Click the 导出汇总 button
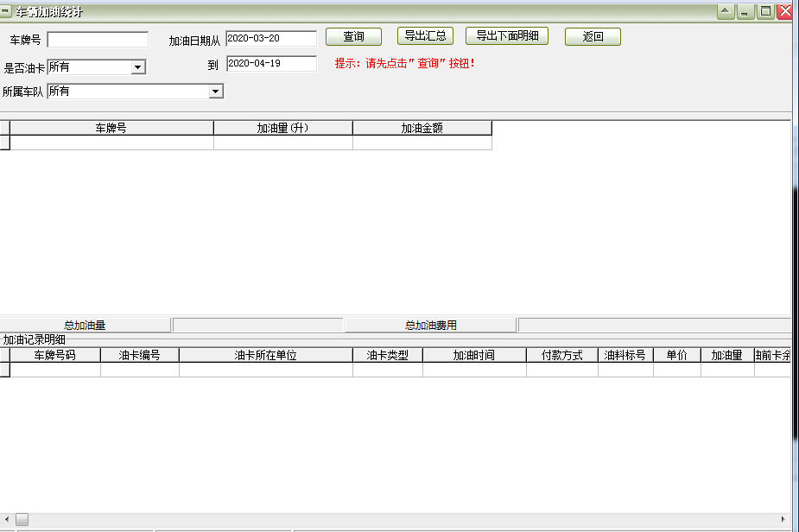 coord(425,36)
